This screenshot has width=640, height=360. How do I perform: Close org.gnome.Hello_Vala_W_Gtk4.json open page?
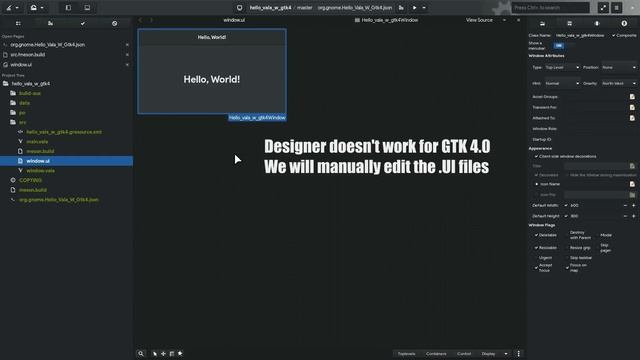[x=127, y=44]
